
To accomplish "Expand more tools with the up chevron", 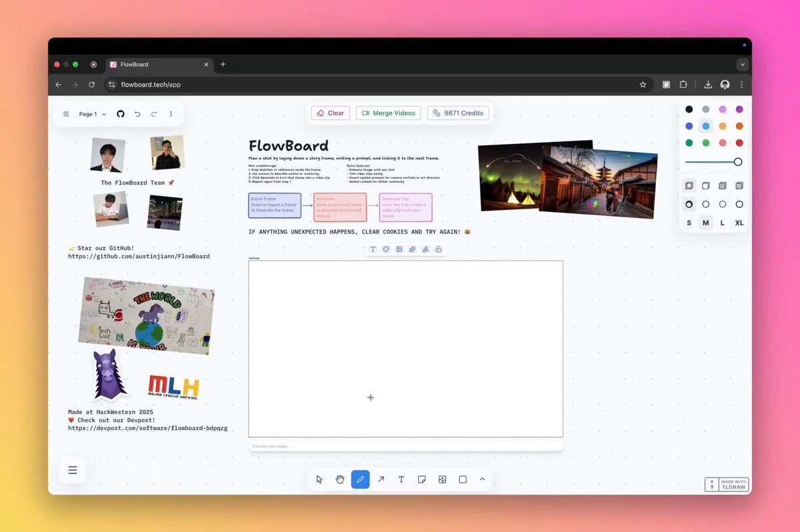I will 482,479.
